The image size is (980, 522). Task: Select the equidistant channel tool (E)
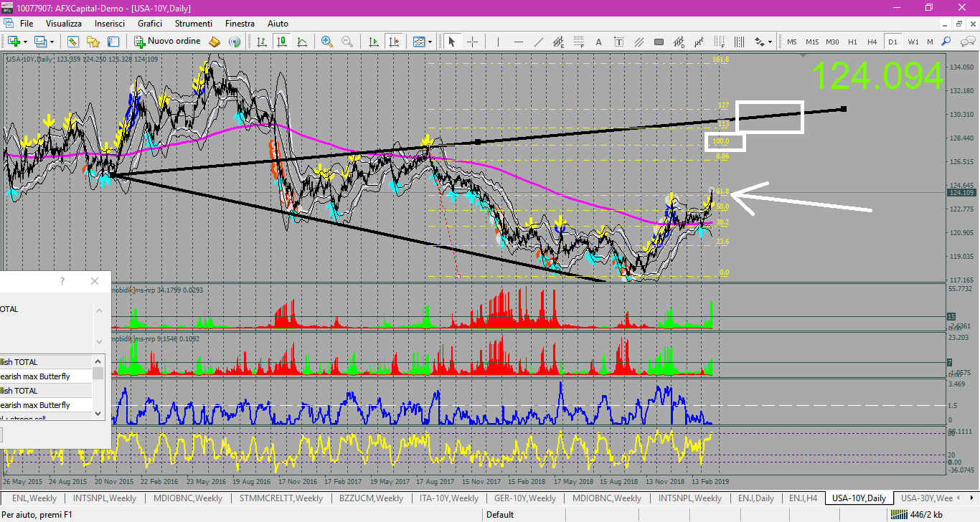[x=559, y=42]
